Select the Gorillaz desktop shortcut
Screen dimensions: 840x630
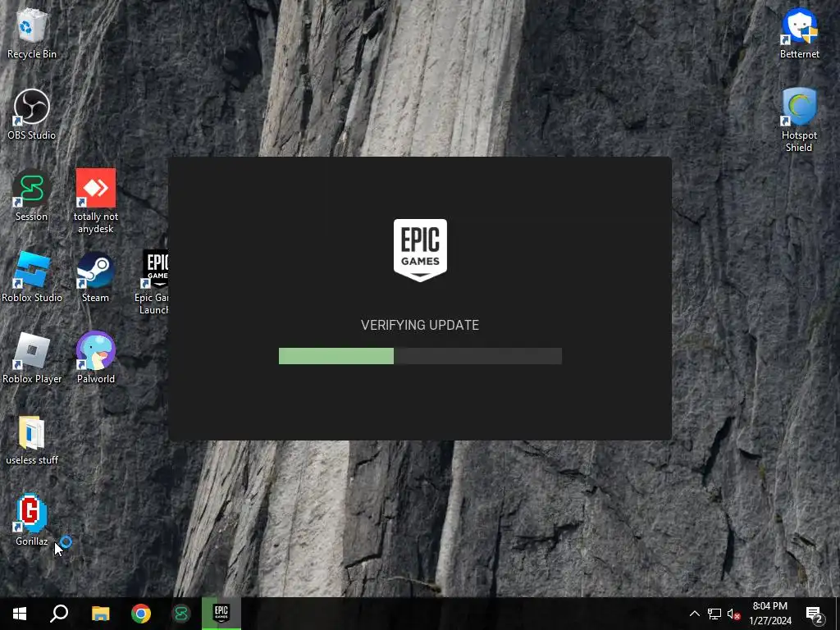32,519
